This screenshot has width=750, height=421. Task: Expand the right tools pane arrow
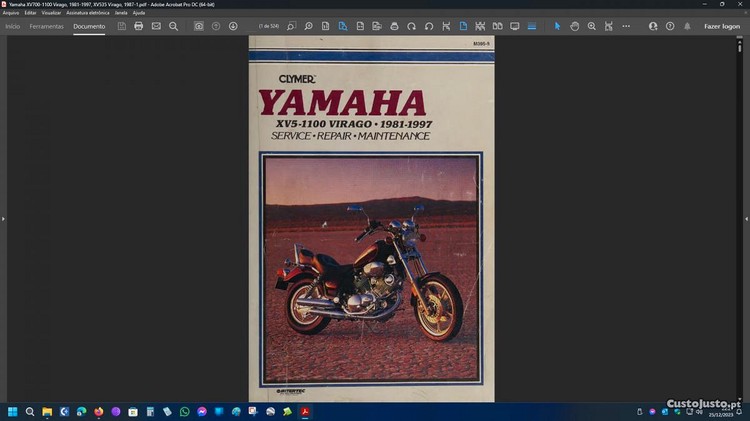tap(746, 218)
